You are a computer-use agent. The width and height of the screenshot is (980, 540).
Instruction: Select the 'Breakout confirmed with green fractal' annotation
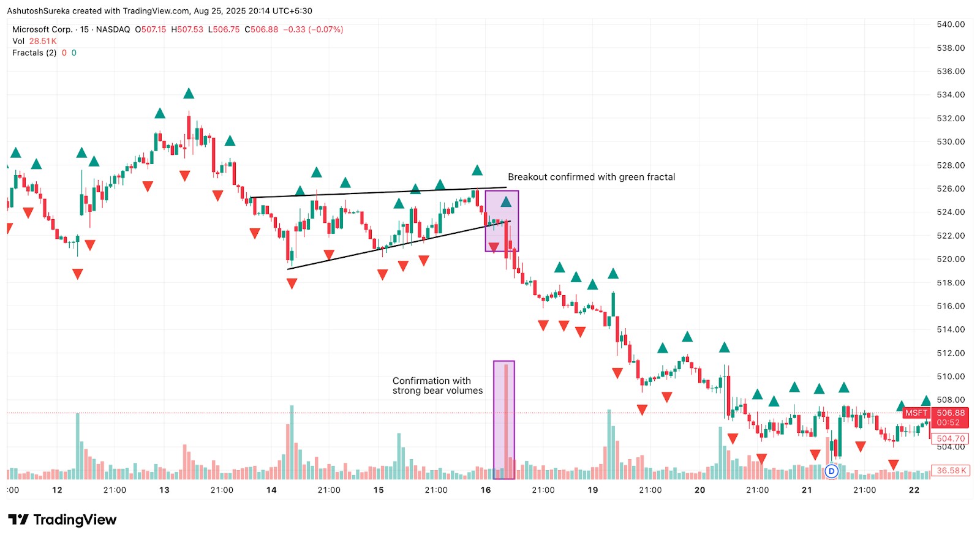click(x=592, y=177)
